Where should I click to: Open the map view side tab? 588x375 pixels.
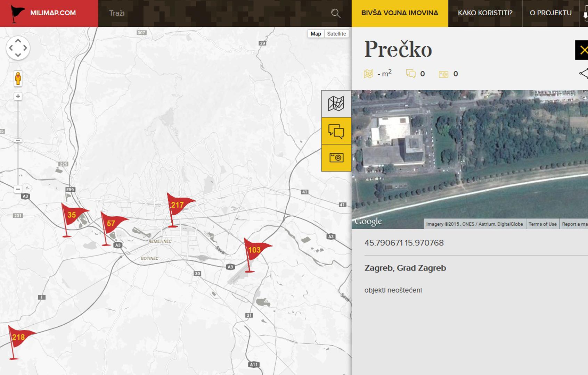(x=336, y=104)
